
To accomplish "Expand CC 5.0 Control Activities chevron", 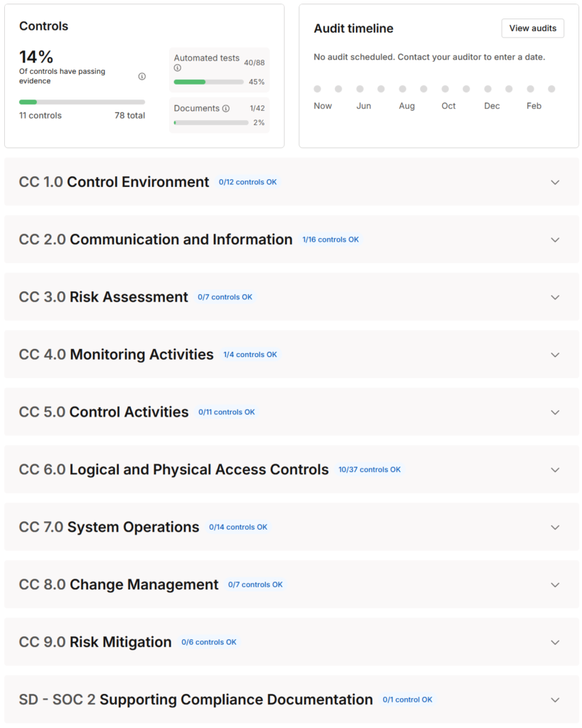I will coord(555,412).
